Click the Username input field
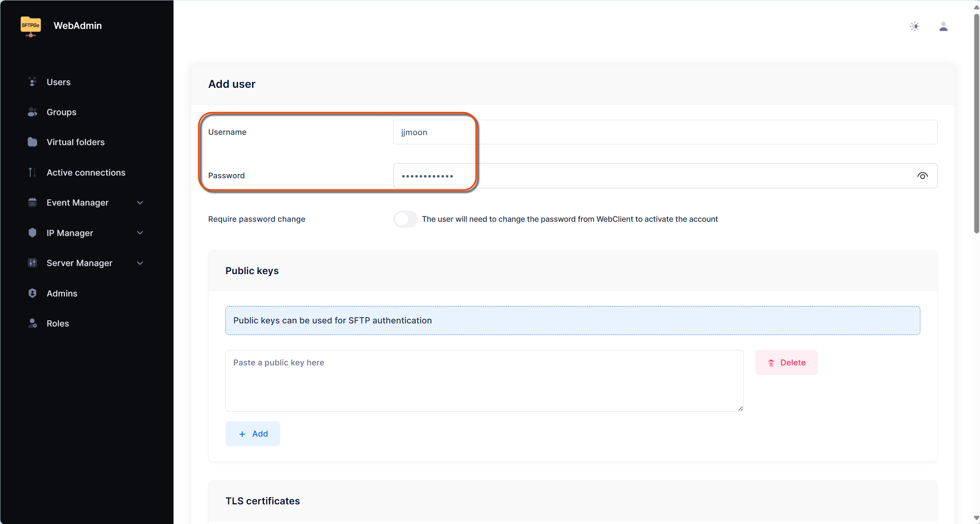 click(665, 132)
